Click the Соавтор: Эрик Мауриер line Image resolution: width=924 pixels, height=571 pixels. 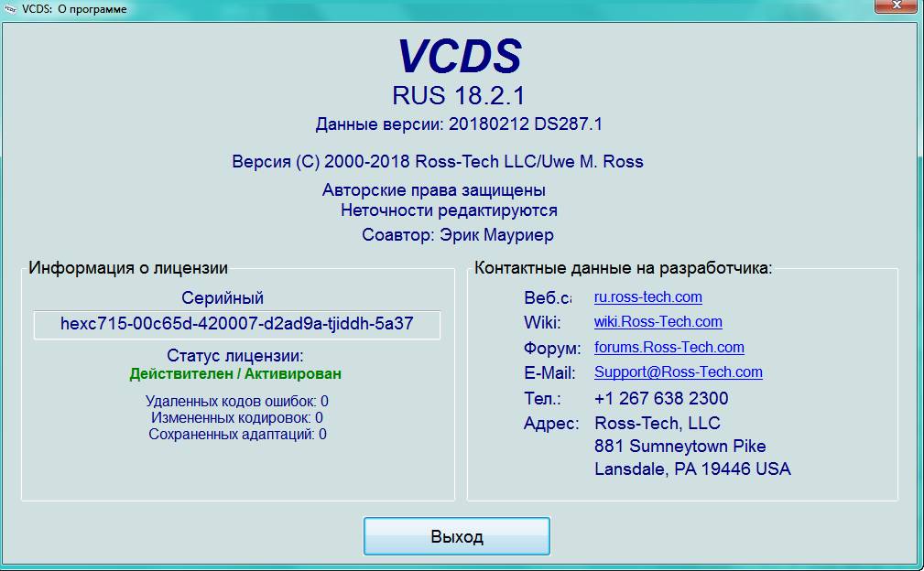tap(457, 236)
